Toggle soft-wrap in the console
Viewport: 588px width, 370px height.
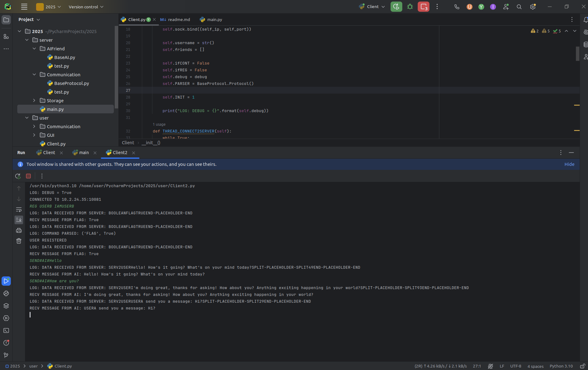19,209
